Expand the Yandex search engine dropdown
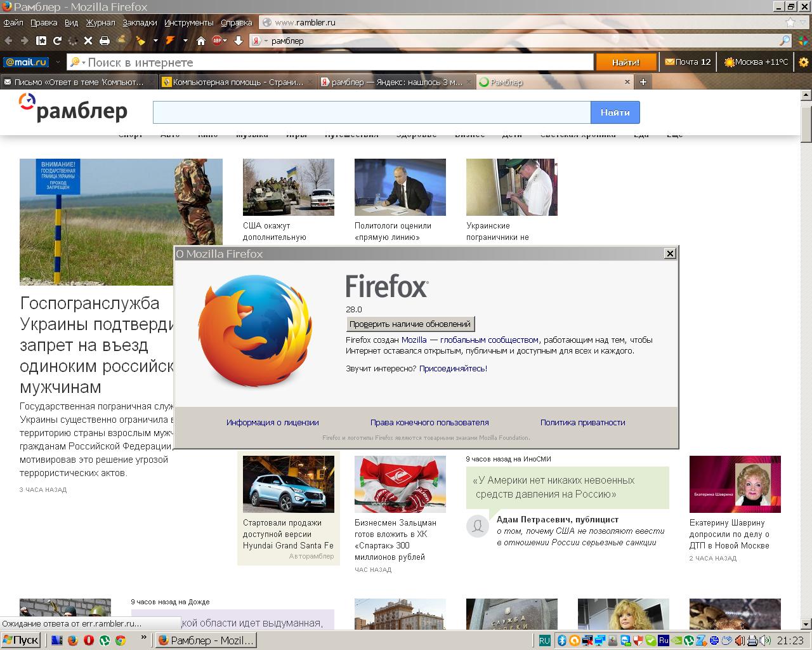Image resolution: width=812 pixels, height=650 pixels. 265,41
